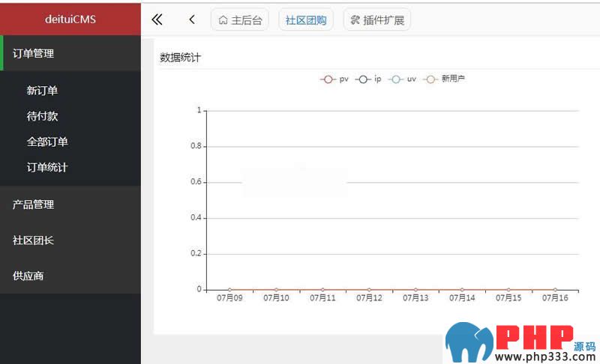600x364 pixels.
Task: Expand 社区团长 menu section
Action: [x=70, y=240]
